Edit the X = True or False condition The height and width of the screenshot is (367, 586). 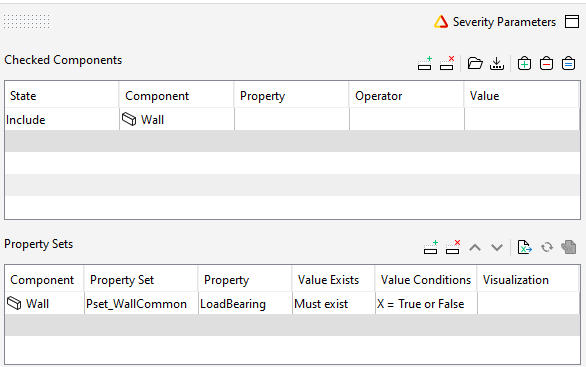pos(426,304)
